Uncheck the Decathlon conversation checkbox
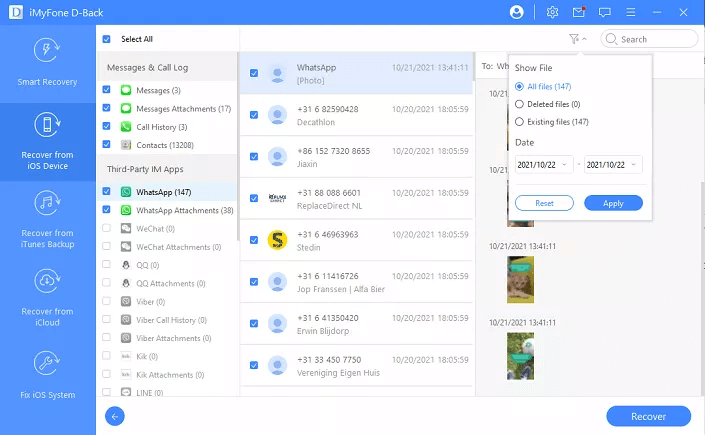The height and width of the screenshot is (435, 705). (254, 115)
